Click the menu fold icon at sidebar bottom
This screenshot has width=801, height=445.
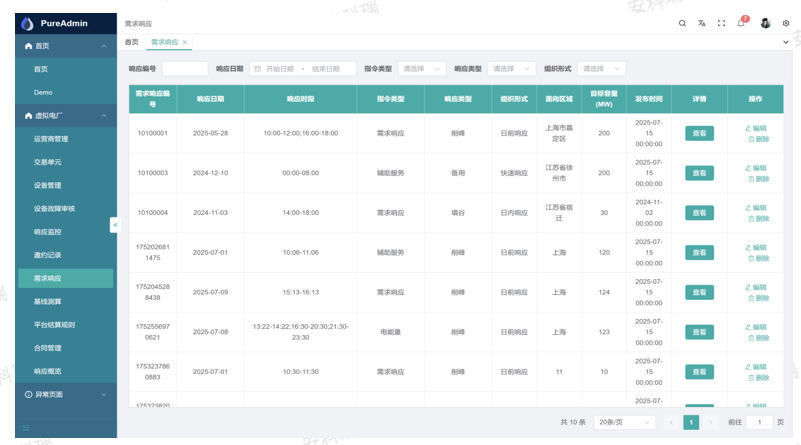coord(26,428)
